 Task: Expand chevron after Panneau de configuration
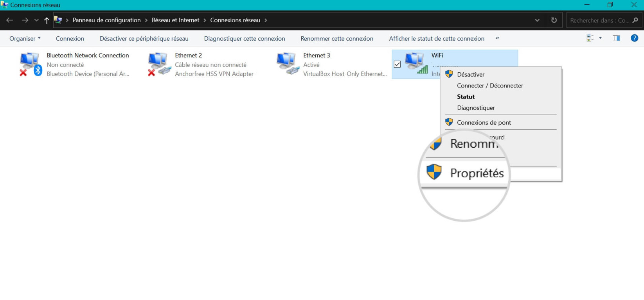(146, 20)
